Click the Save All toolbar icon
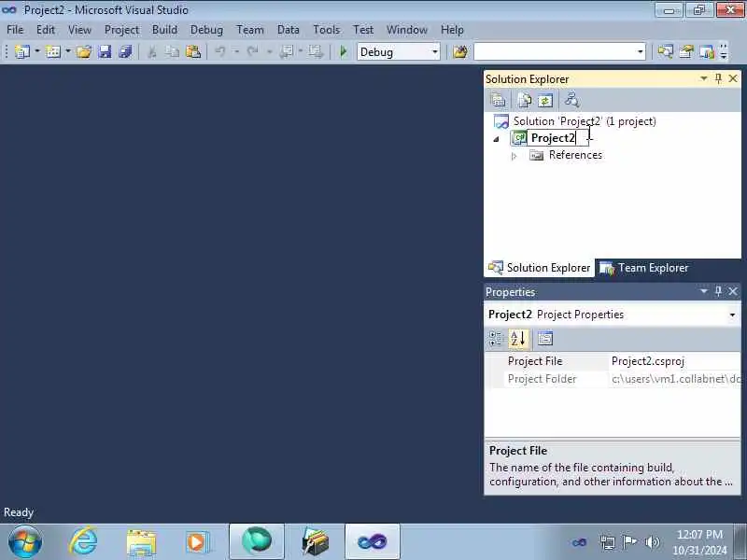The image size is (747, 560). (125, 51)
